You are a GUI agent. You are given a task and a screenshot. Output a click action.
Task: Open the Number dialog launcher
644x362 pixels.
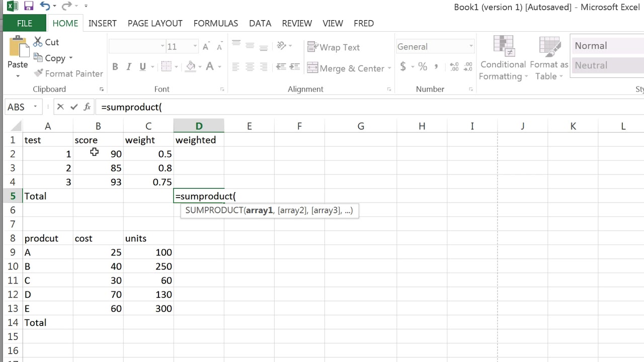pyautogui.click(x=470, y=89)
